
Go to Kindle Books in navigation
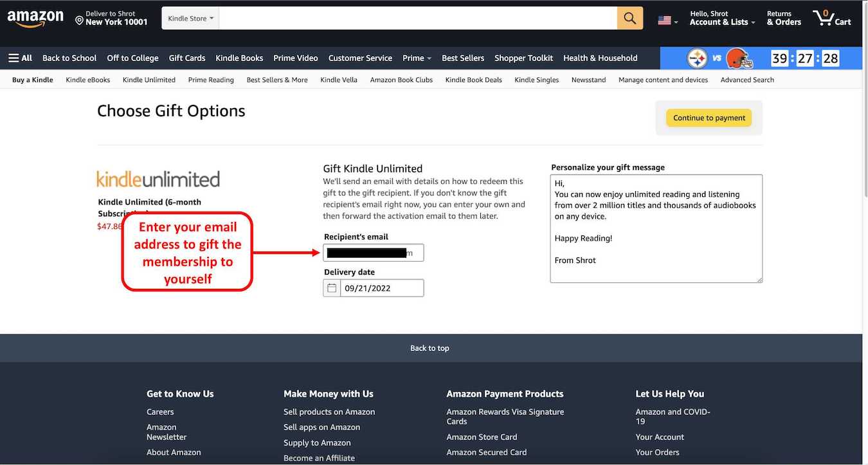tap(239, 58)
